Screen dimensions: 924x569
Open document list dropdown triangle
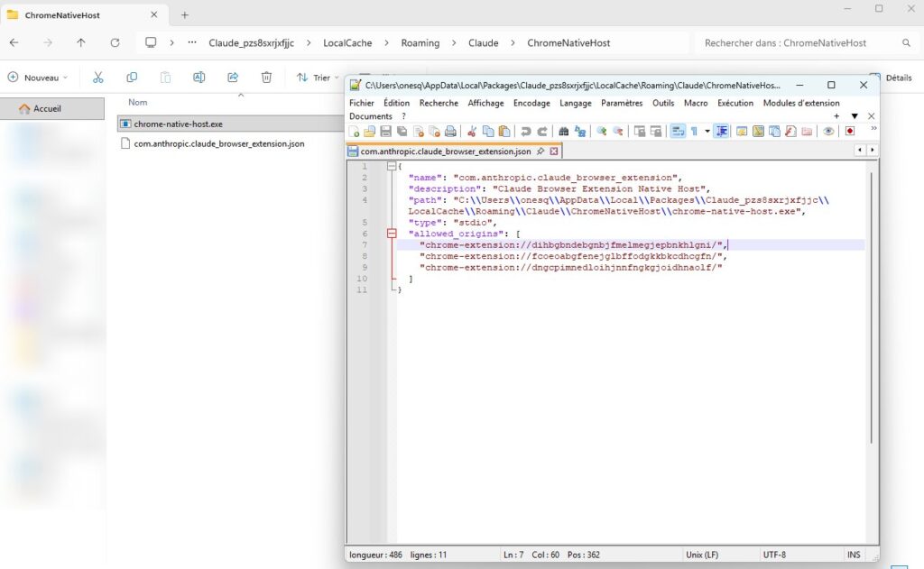pyautogui.click(x=855, y=116)
